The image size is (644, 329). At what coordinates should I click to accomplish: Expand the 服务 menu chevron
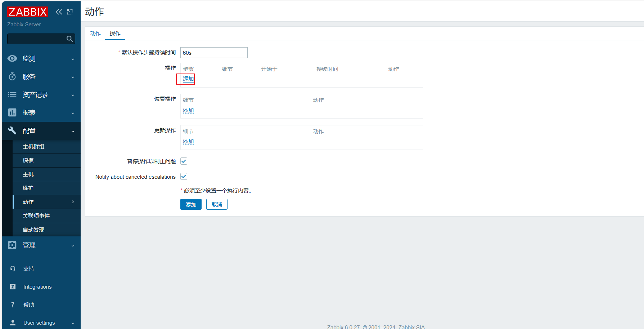coord(73,77)
